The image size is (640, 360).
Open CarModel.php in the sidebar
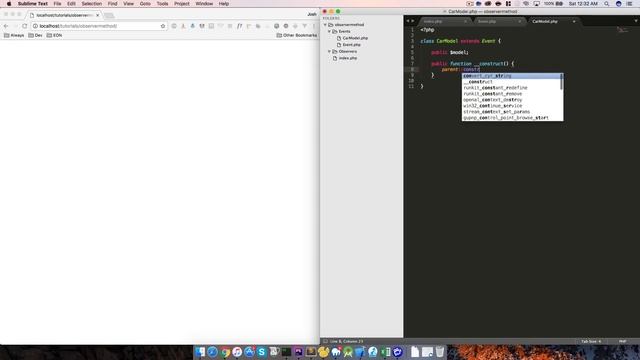tap(355, 38)
